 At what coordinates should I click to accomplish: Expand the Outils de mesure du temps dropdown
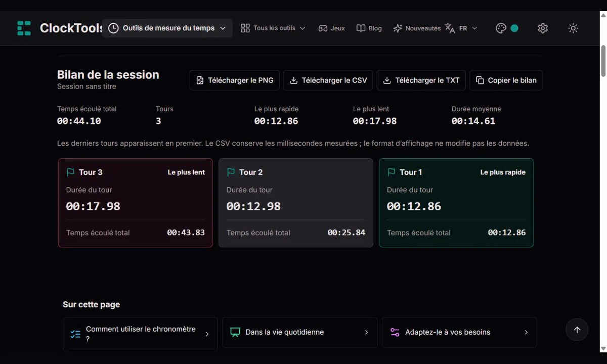pos(223,28)
